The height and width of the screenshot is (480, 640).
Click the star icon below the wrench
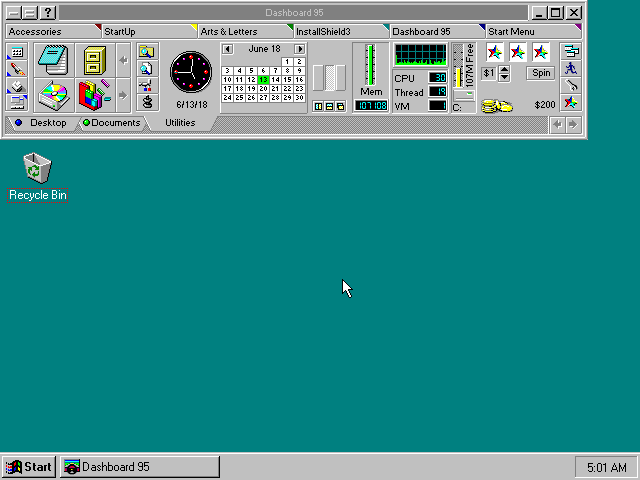(x=571, y=102)
